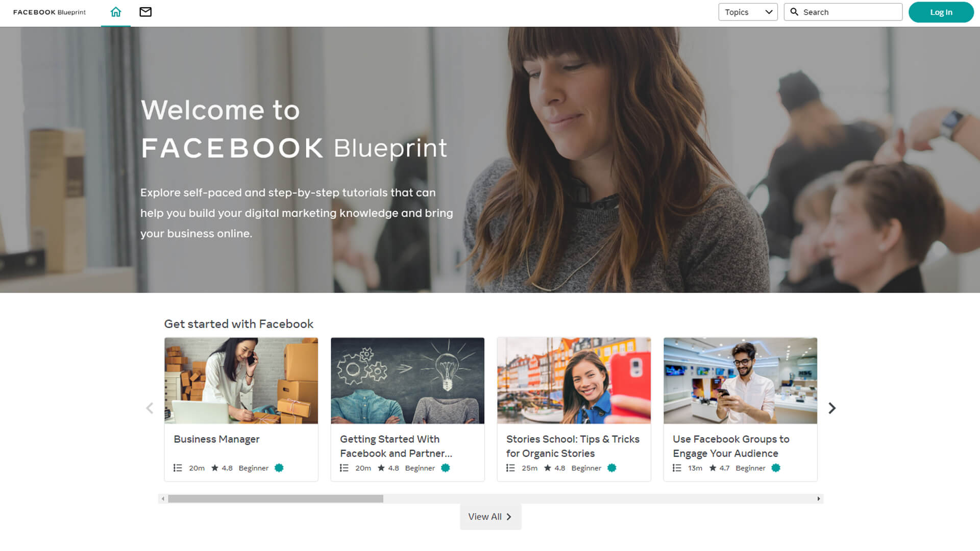Screen dimensions: 980x551
Task: Click the Business Manager star rating icon
Action: pos(215,468)
